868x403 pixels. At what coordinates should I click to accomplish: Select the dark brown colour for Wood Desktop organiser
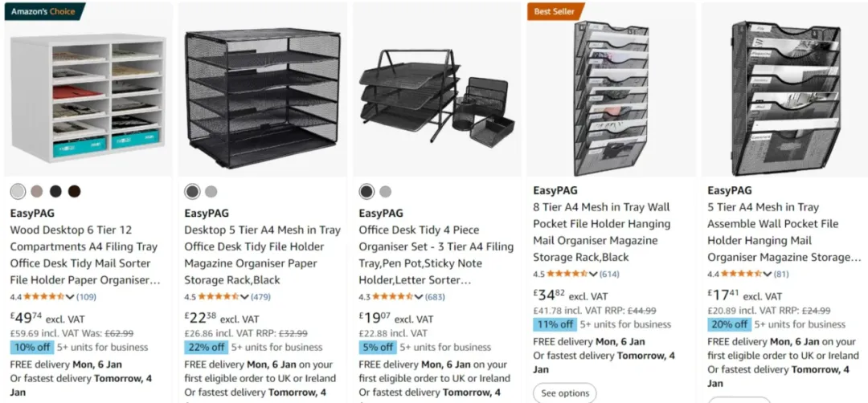[x=74, y=191]
